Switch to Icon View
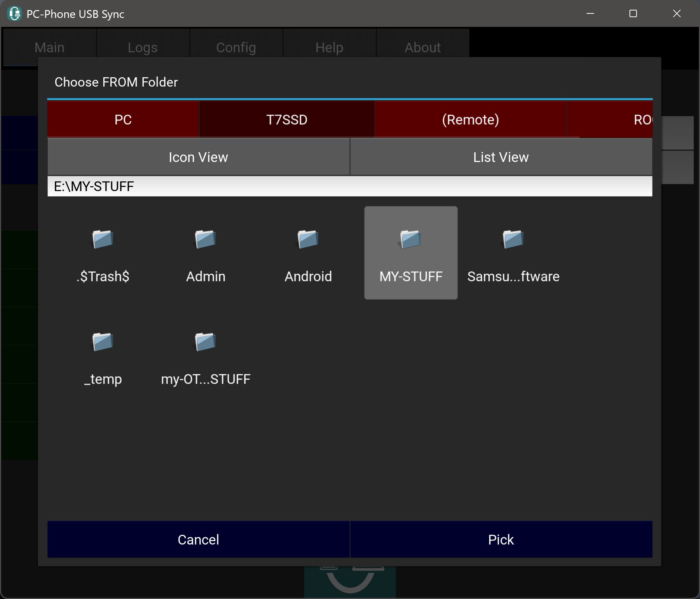The image size is (700, 599). (x=199, y=157)
